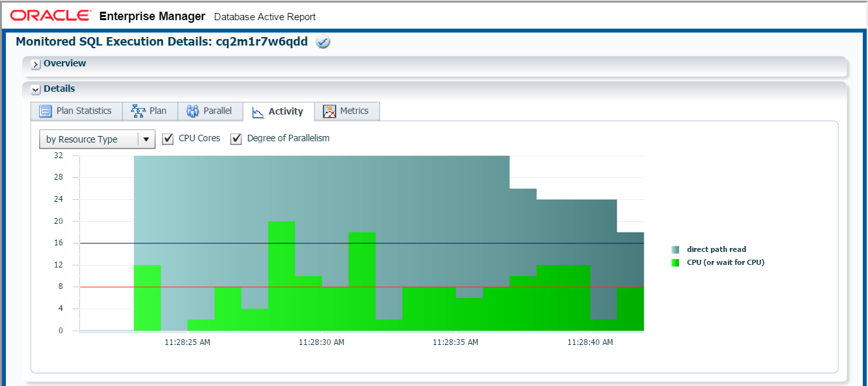
Task: Click the CPU (or wait for CPU) legend swatch
Action: (x=675, y=262)
